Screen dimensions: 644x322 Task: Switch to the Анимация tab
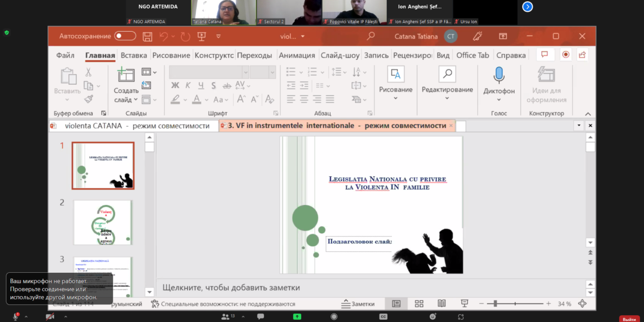tap(297, 55)
